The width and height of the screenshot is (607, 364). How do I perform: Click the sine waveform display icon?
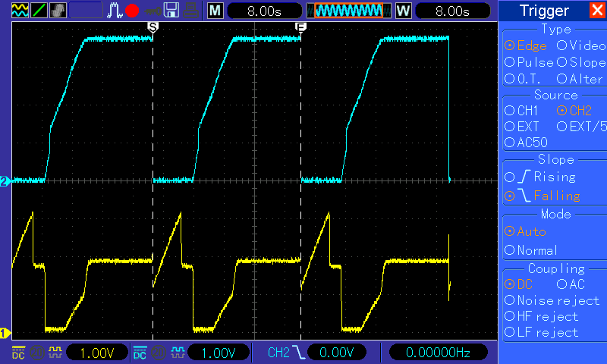point(20,11)
